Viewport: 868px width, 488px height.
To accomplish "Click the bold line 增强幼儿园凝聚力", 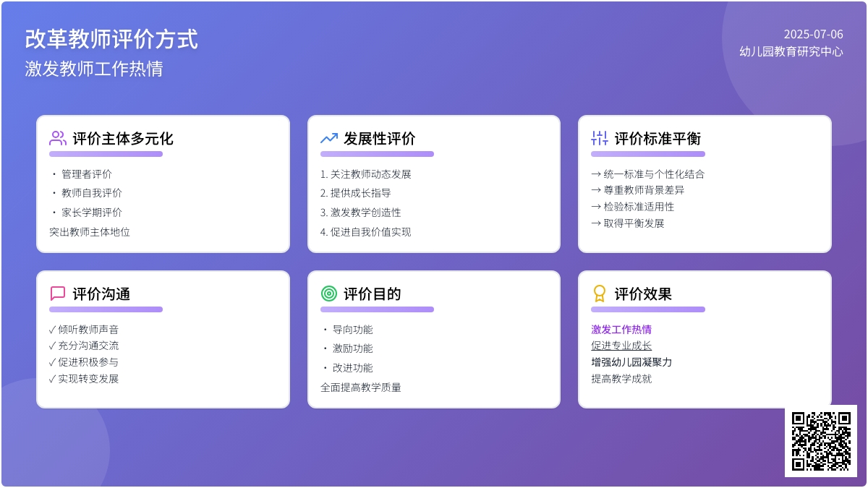I will [631, 362].
